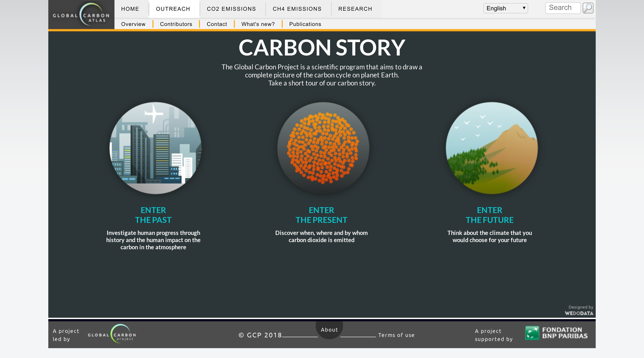
Task: Open the mountain forest future illustration
Action: point(491,148)
